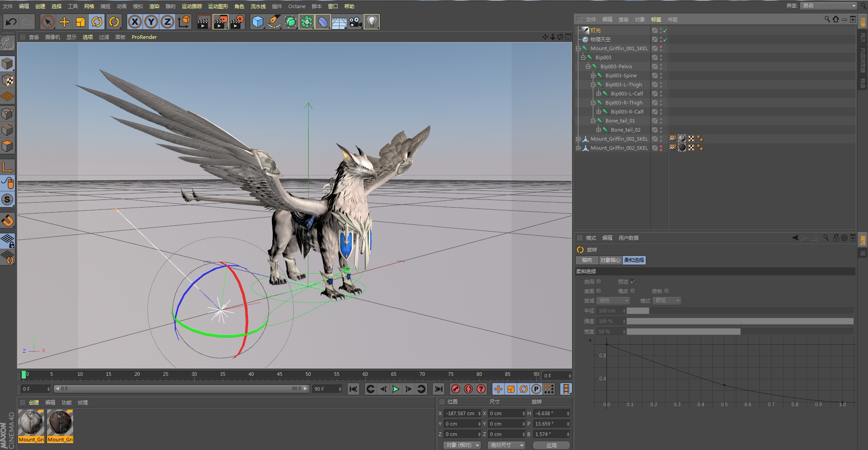This screenshot has width=868, height=450.
Task: Switch to the 轴向 tab
Action: [587, 260]
